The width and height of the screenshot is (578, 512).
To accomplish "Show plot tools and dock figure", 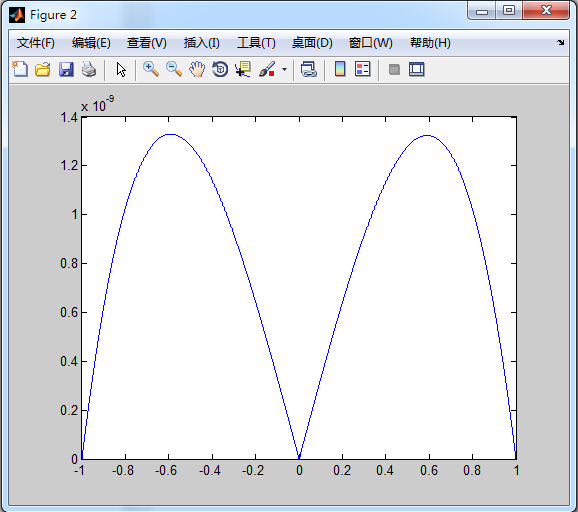I will [x=417, y=69].
